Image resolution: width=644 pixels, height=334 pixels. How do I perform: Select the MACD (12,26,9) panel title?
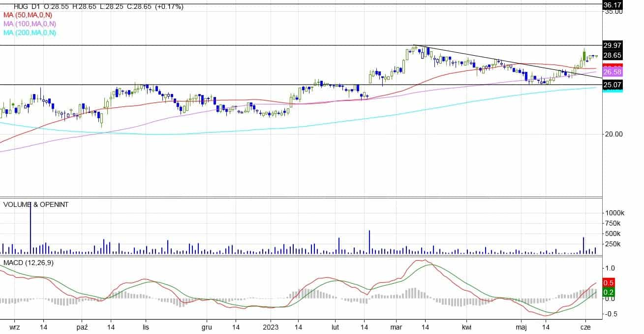(x=29, y=263)
